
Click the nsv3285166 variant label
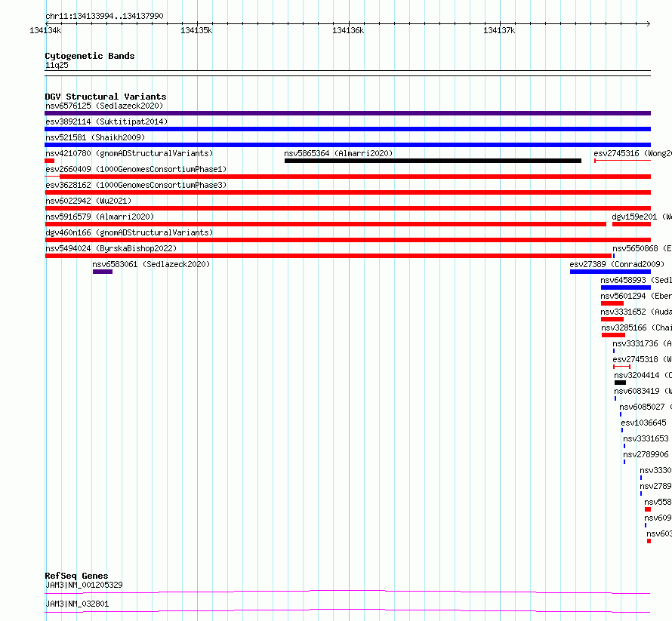(x=637, y=327)
